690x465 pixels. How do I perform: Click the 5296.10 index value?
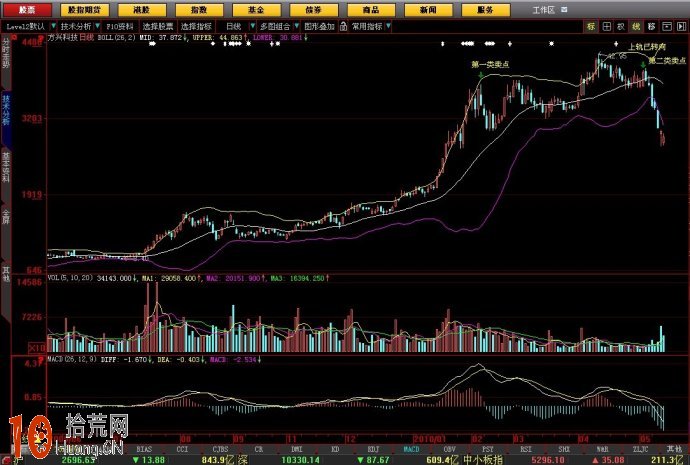point(547,460)
